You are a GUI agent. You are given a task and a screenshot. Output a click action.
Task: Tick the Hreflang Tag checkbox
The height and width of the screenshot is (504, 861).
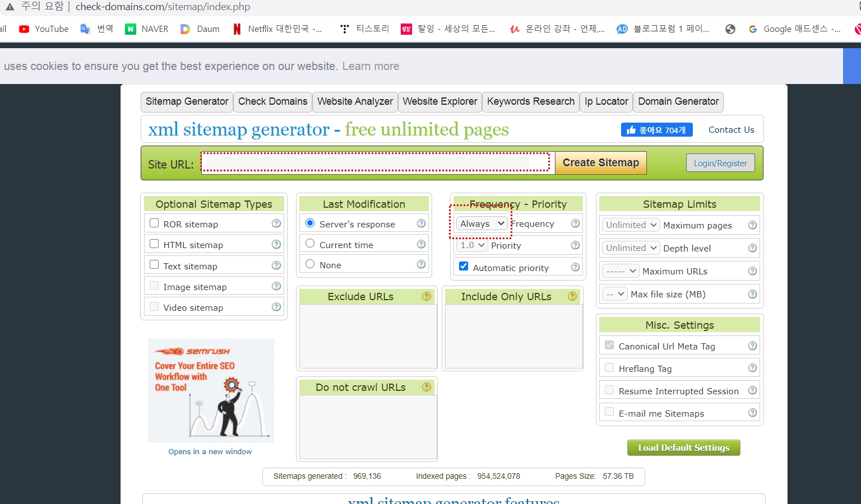609,367
